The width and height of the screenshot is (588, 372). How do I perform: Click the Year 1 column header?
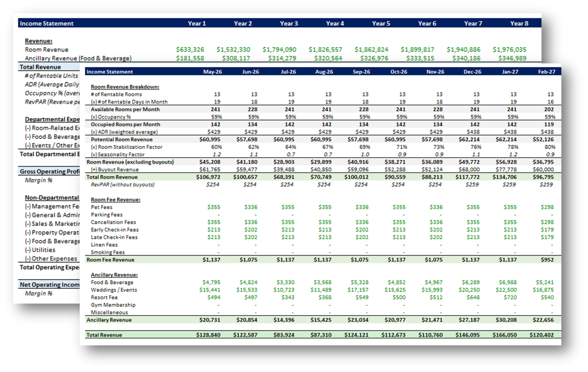click(197, 23)
